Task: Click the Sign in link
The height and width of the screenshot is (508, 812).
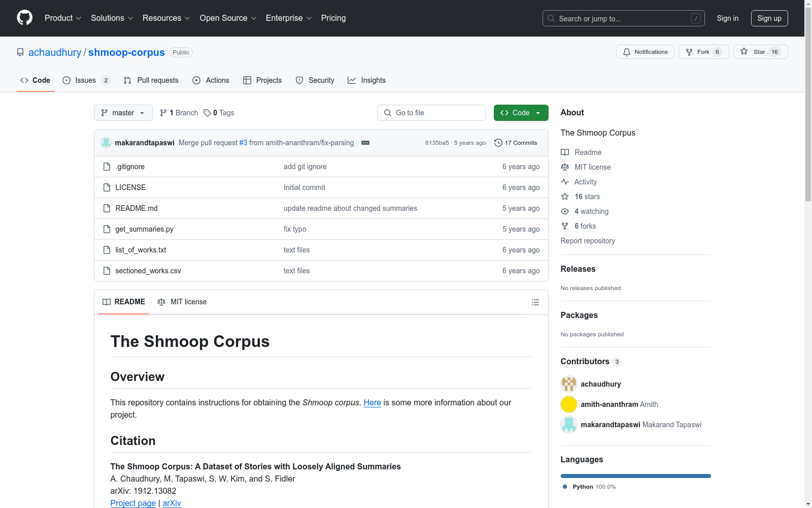Action: click(x=728, y=18)
